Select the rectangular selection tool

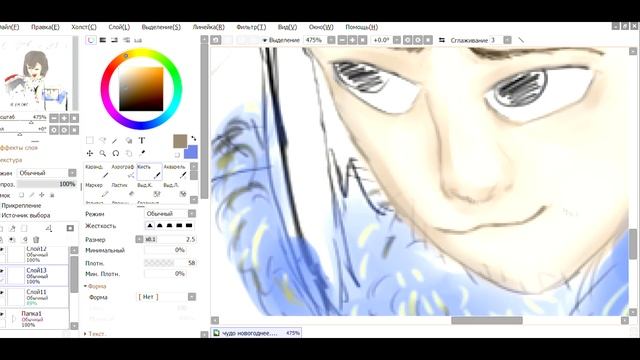pyautogui.click(x=89, y=140)
